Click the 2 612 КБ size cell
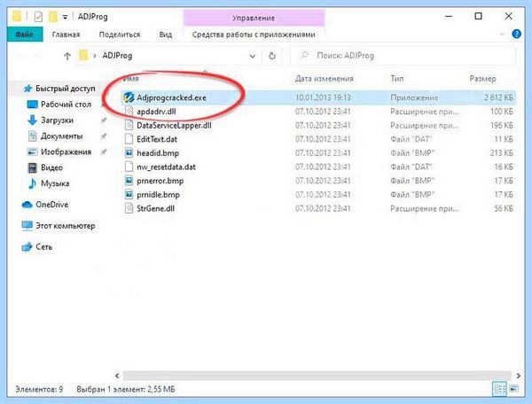The height and width of the screenshot is (404, 532). [x=498, y=97]
